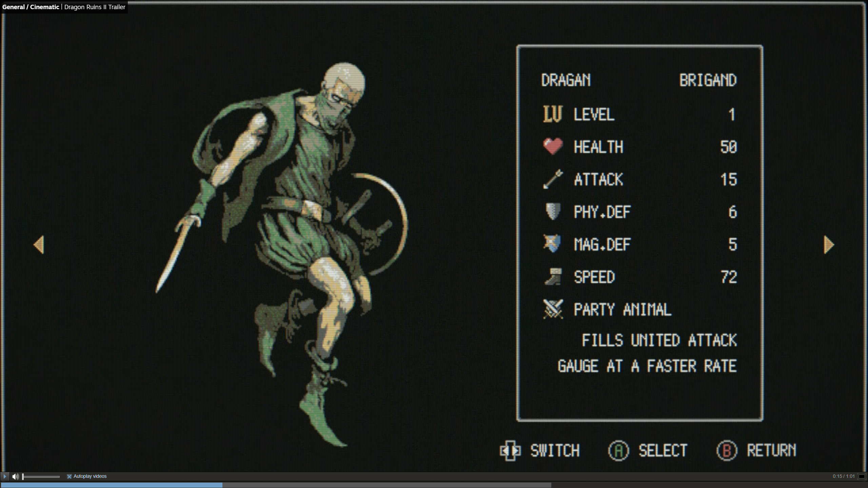This screenshot has width=868, height=488.
Task: Click the BRIGAND class name
Action: tap(708, 80)
